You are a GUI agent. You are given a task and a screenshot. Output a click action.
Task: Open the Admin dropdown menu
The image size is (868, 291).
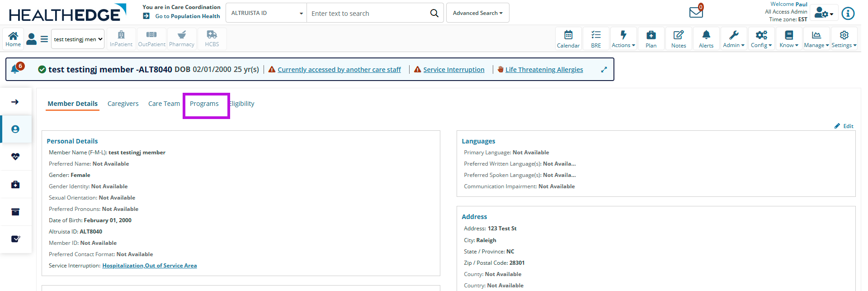coord(733,38)
